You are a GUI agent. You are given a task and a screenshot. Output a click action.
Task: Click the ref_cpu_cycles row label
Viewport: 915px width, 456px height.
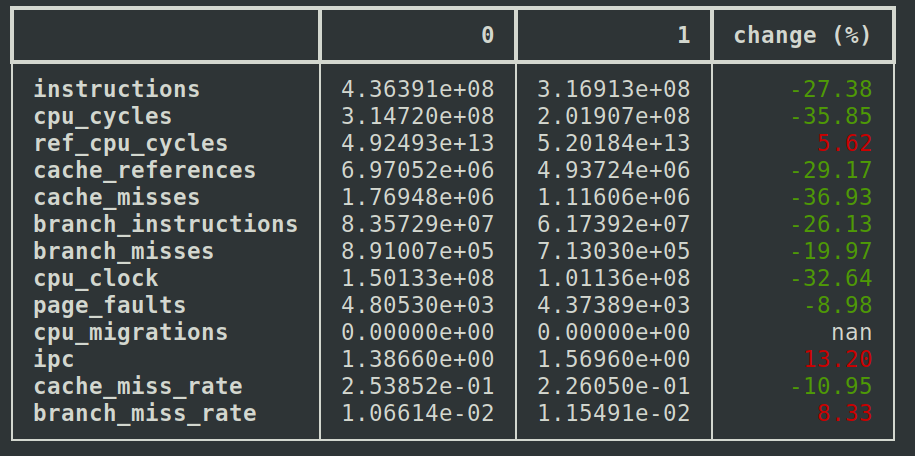[131, 143]
